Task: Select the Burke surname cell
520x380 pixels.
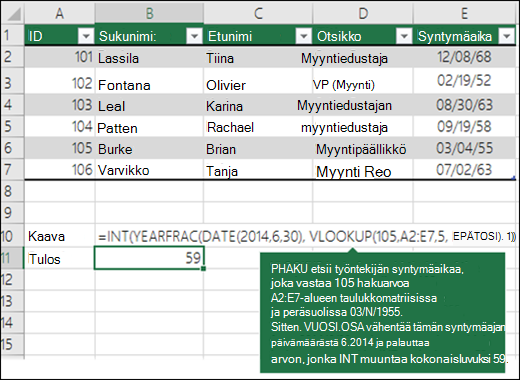Action: [x=149, y=148]
